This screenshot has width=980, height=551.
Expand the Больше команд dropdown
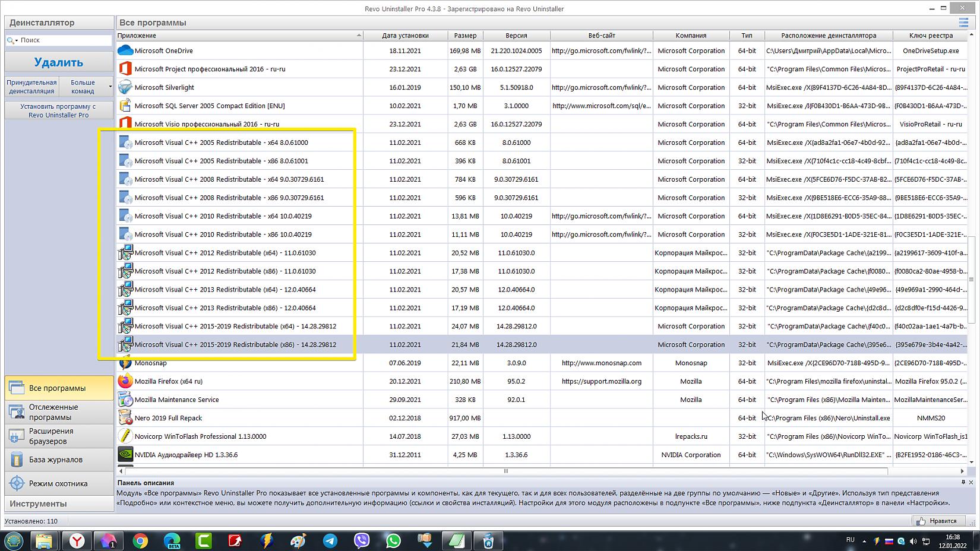pyautogui.click(x=110, y=87)
